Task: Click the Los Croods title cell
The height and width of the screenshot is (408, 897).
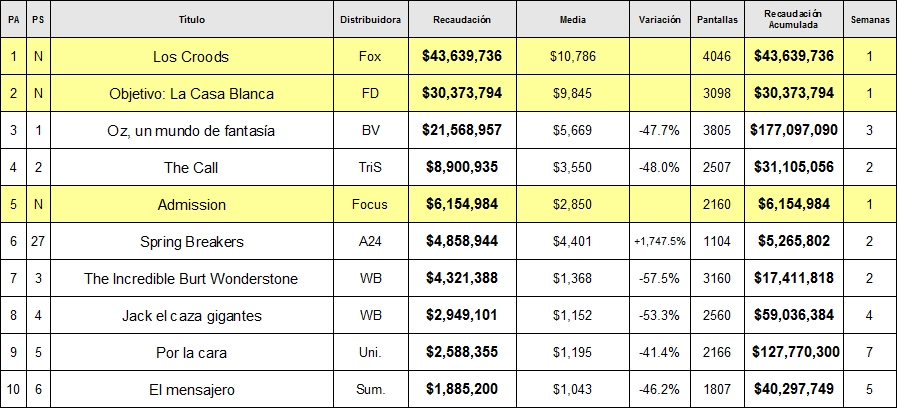Action: (x=190, y=57)
